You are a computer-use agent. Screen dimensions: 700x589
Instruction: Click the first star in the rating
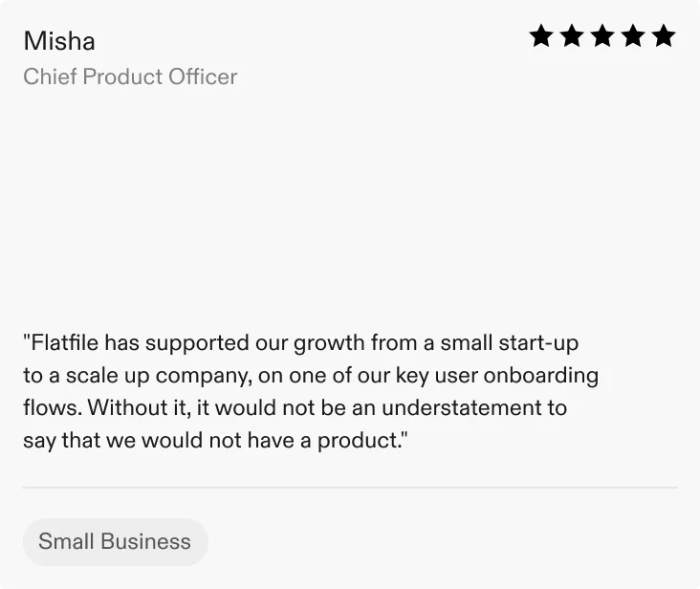[x=541, y=37]
